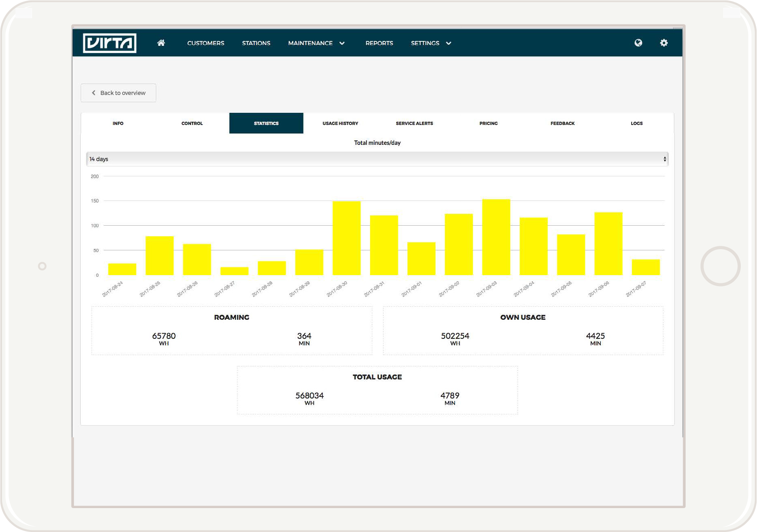This screenshot has height=532, width=757.
Task: Open the gear settings icon
Action: point(664,43)
